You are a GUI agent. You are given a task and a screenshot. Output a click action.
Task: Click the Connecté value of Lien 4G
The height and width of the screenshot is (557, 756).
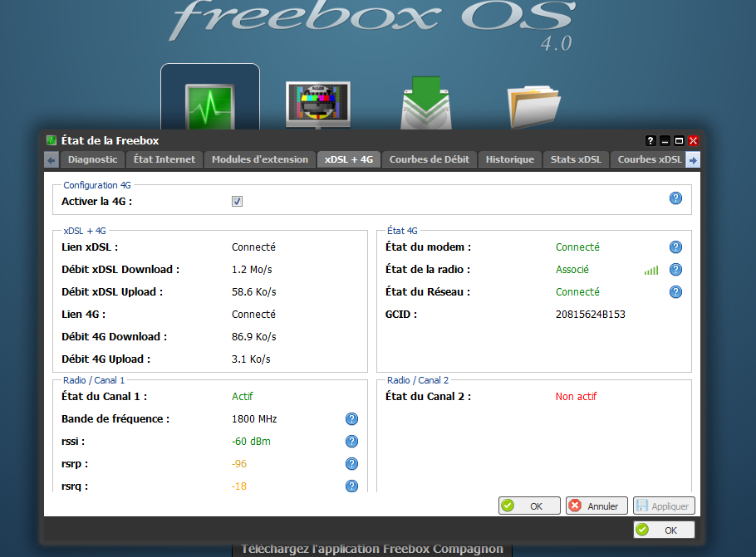(x=253, y=315)
